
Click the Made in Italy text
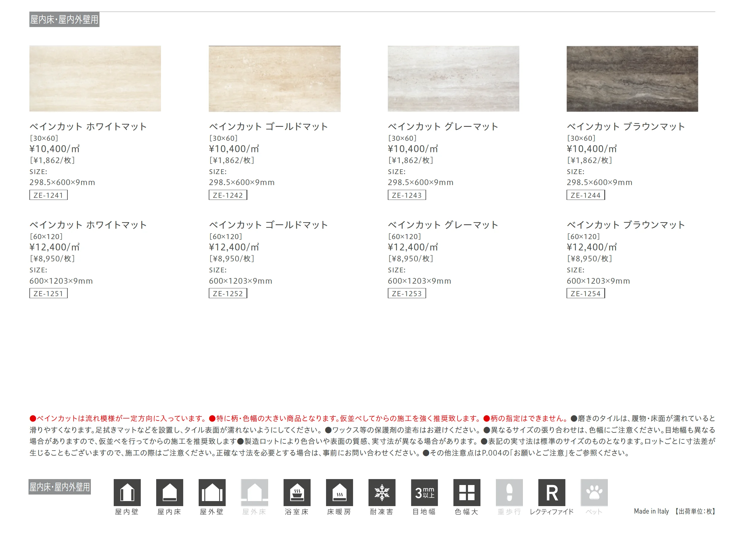[651, 511]
